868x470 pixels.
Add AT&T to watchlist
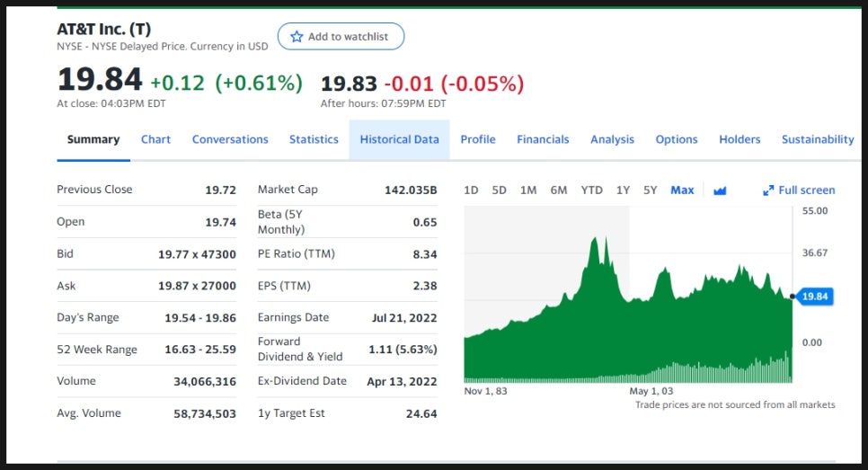[341, 37]
